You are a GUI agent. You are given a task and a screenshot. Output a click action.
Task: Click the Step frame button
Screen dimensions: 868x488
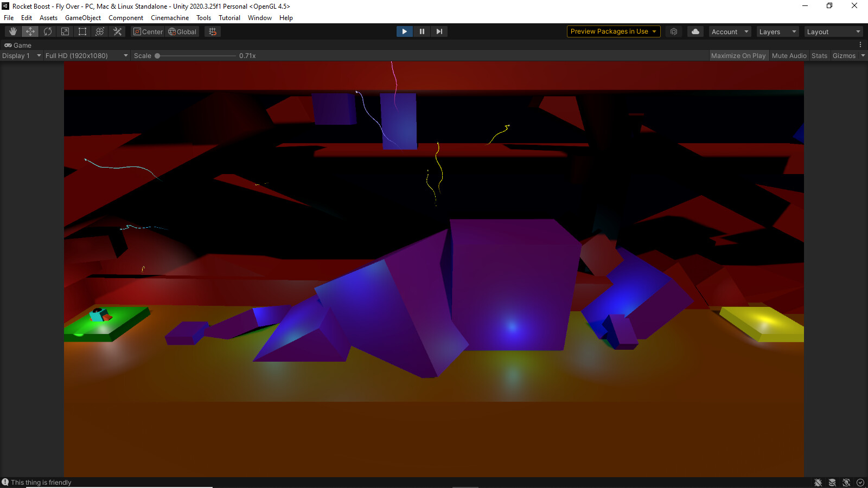pos(439,31)
